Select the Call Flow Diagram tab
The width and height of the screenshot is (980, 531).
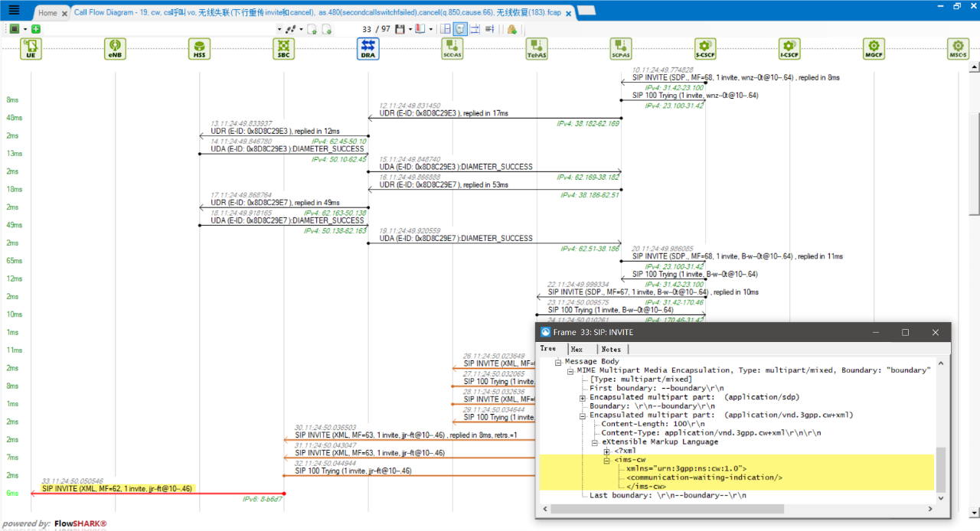pyautogui.click(x=318, y=13)
